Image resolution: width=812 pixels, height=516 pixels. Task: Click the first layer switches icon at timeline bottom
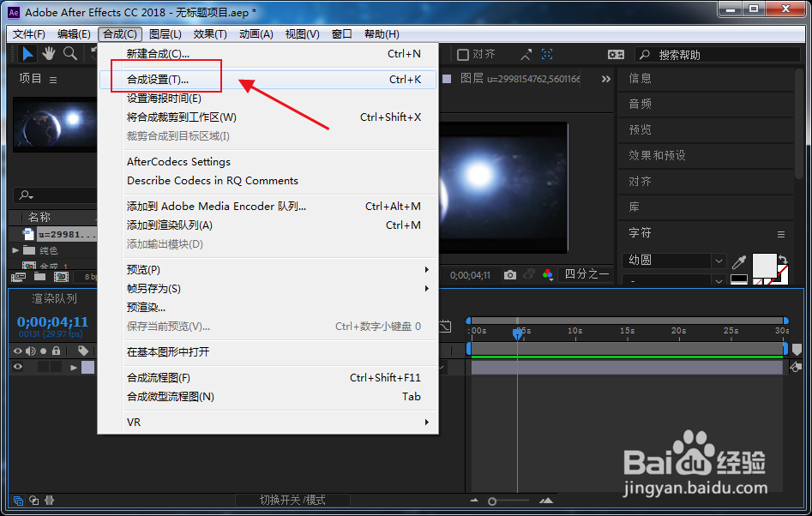(x=18, y=501)
